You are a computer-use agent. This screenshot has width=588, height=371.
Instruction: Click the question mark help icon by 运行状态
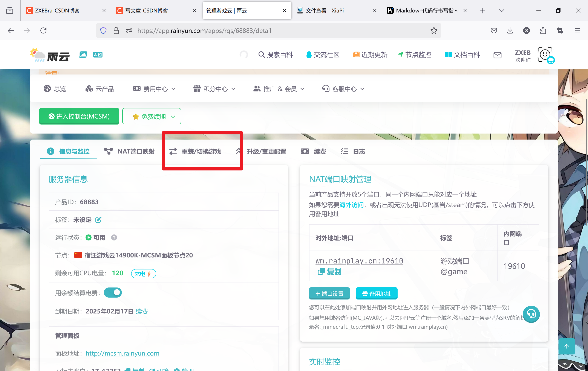[x=114, y=237]
